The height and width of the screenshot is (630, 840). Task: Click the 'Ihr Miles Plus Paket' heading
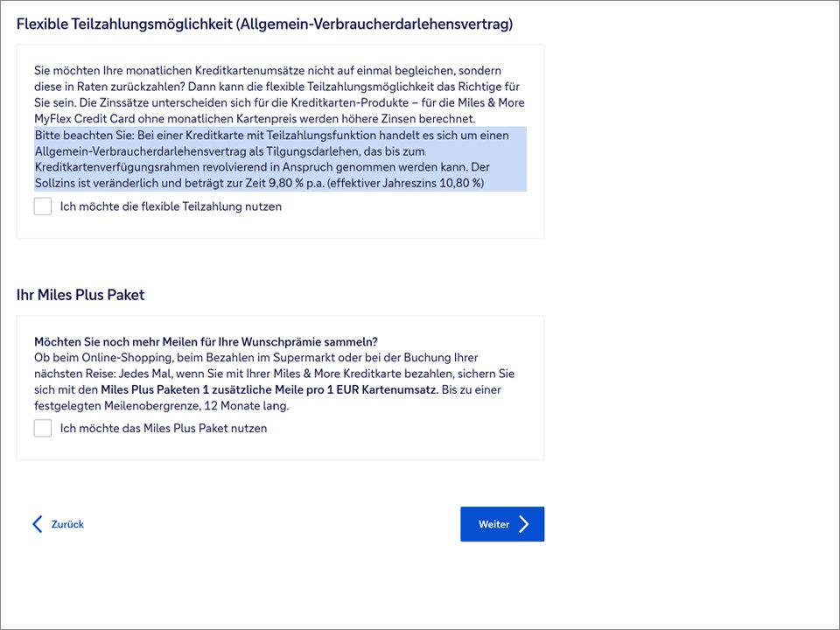(80, 295)
